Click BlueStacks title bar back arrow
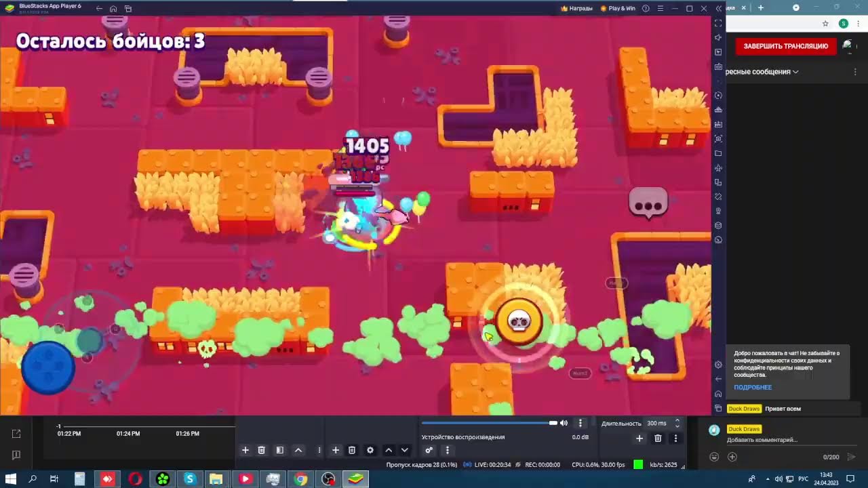The width and height of the screenshot is (868, 488). coord(99,9)
